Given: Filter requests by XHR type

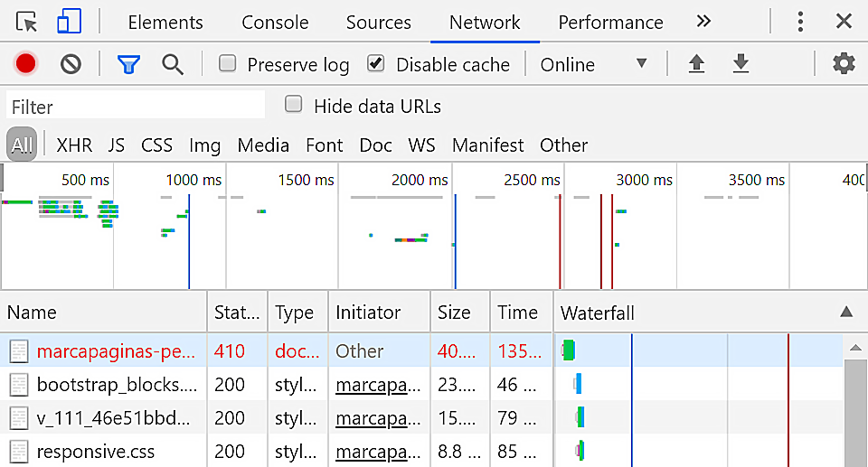Looking at the screenshot, I should (x=74, y=145).
